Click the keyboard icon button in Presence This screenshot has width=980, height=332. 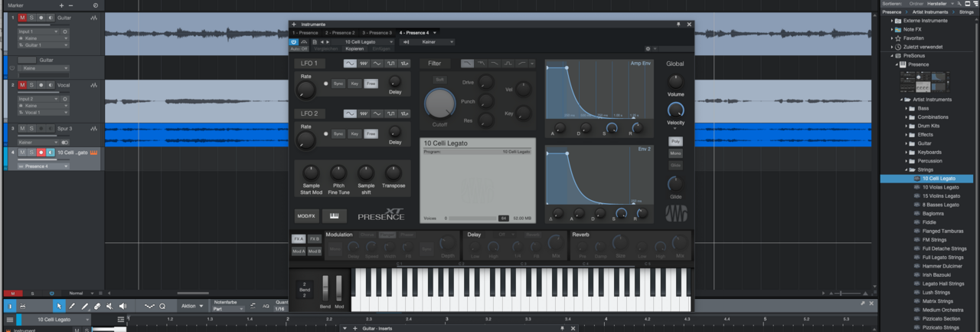pyautogui.click(x=334, y=215)
